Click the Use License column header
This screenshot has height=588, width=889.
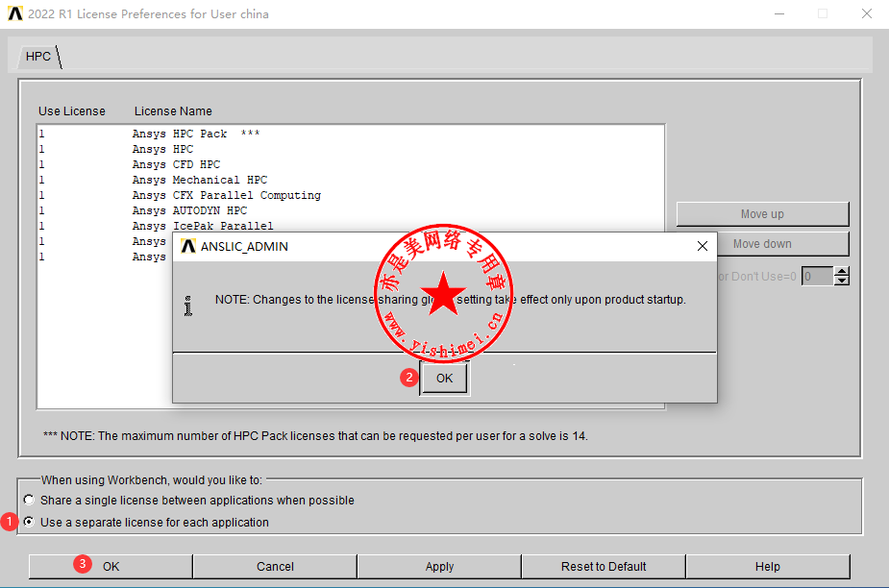[72, 111]
